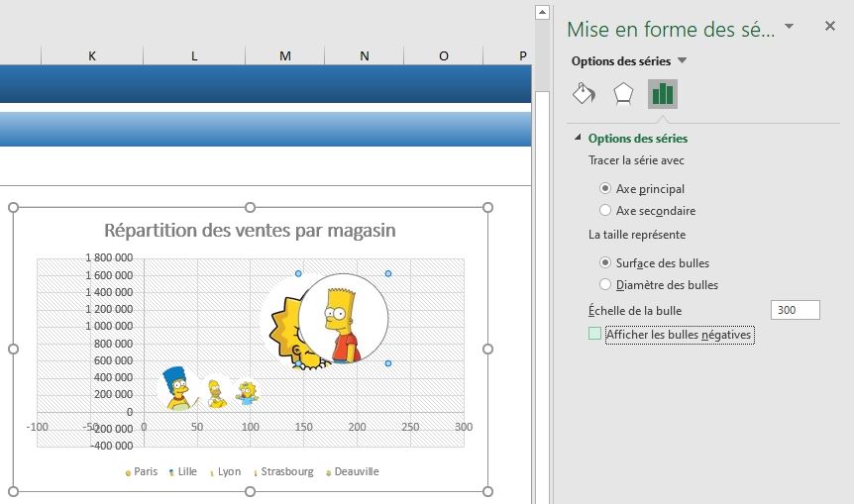The width and height of the screenshot is (854, 504).
Task: Click the La taille représente label
Action: 637,235
